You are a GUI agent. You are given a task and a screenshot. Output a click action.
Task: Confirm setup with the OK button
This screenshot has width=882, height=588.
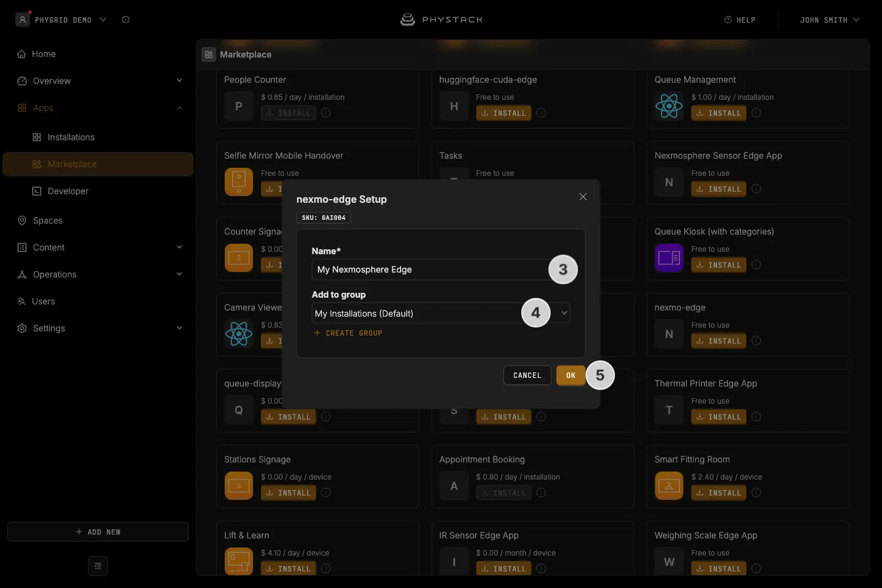571,375
